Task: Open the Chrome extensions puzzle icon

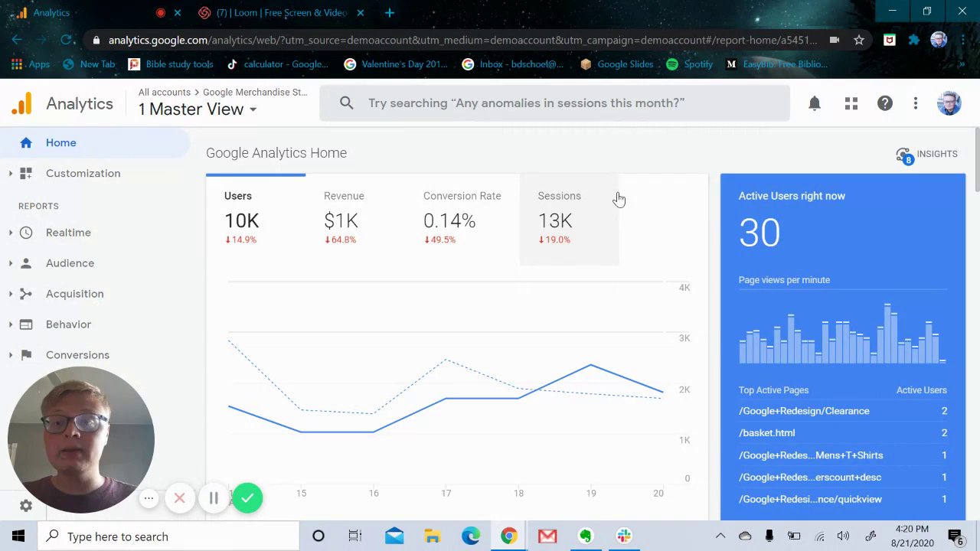Action: pyautogui.click(x=914, y=40)
